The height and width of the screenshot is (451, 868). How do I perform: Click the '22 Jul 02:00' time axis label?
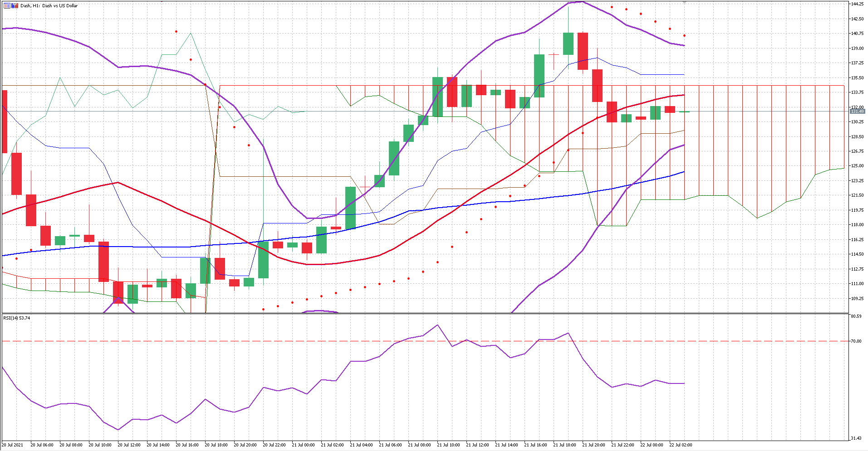(x=681, y=445)
